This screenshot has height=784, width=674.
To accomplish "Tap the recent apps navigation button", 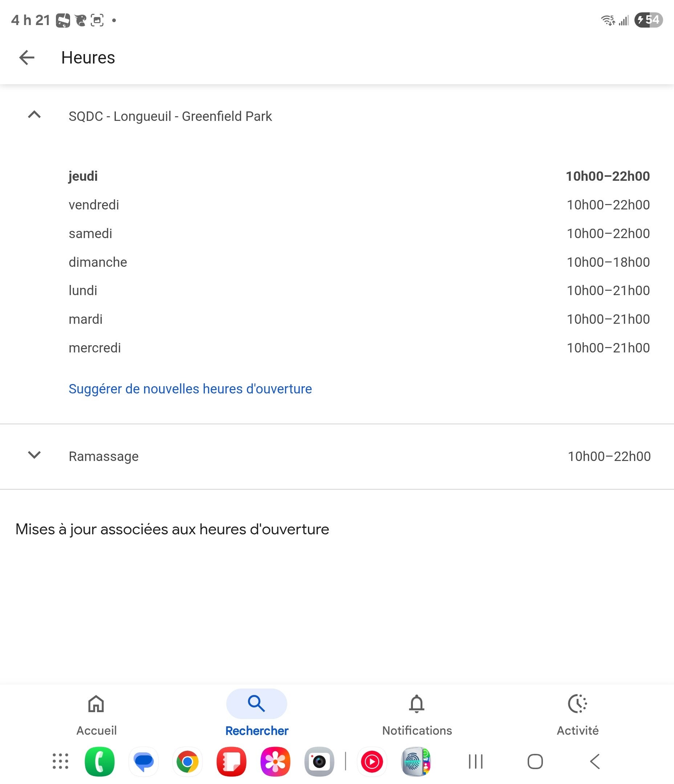I will pyautogui.click(x=476, y=761).
